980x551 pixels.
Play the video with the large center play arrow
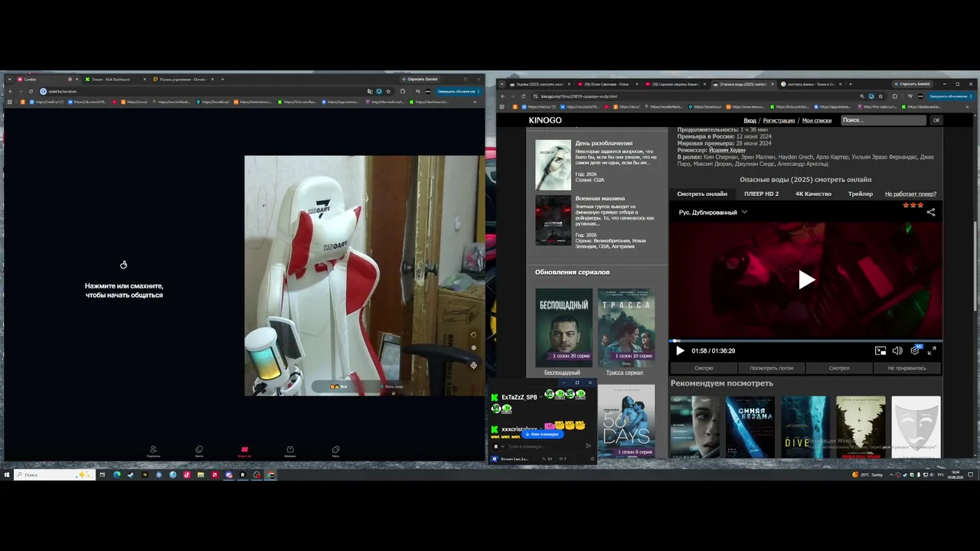click(x=806, y=280)
